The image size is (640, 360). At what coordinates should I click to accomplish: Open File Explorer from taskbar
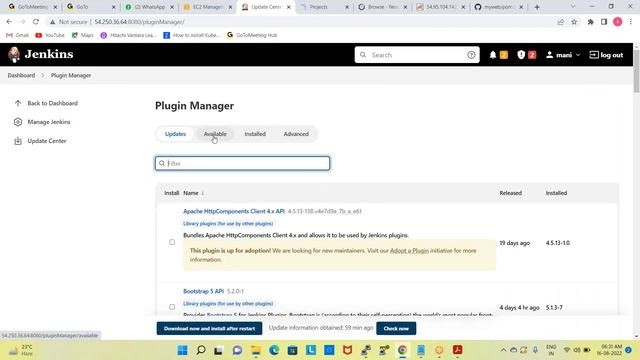[256, 350]
